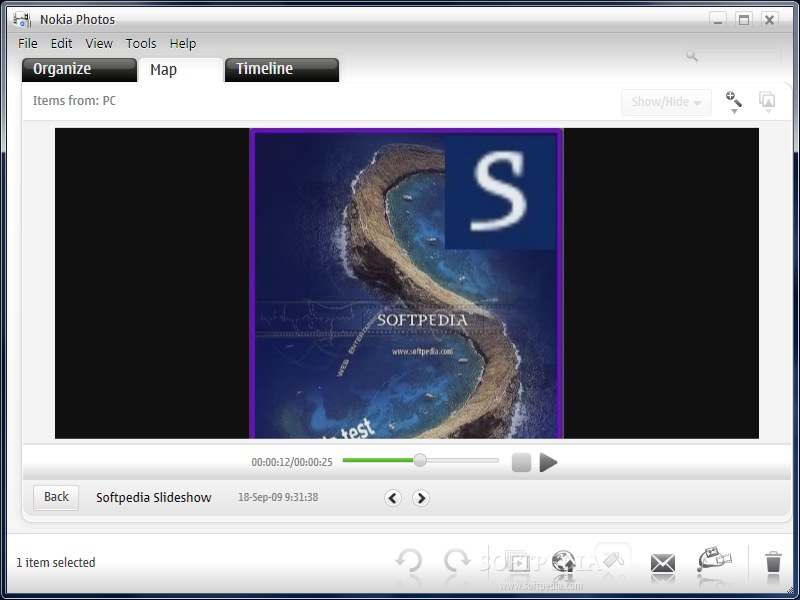Go to previous item arrow
The height and width of the screenshot is (600, 800).
point(392,497)
